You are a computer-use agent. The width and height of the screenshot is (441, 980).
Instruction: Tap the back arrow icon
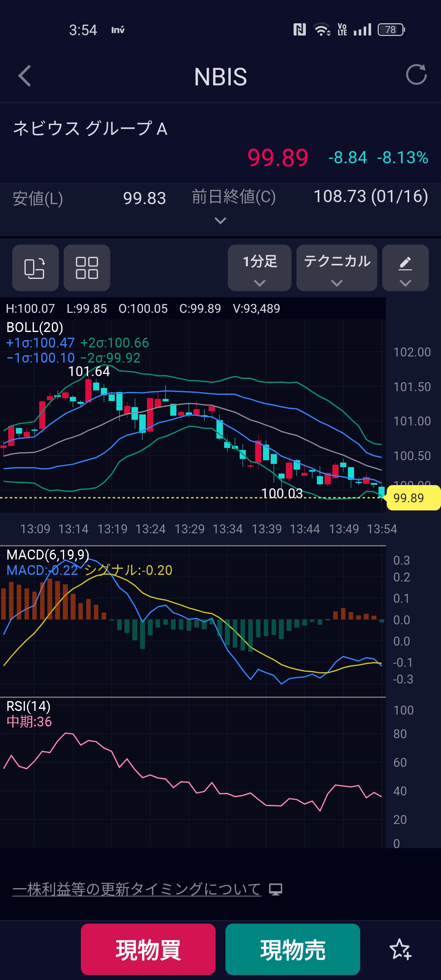point(25,76)
